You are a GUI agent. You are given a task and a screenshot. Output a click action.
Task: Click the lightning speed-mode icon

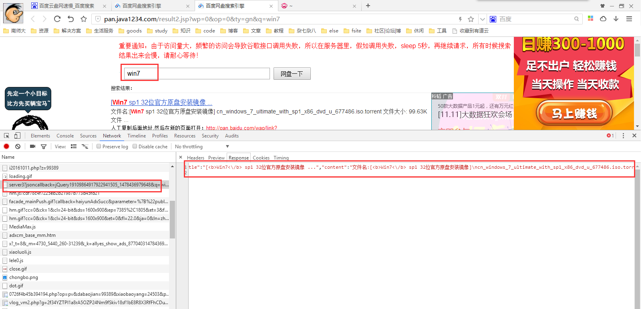click(460, 19)
